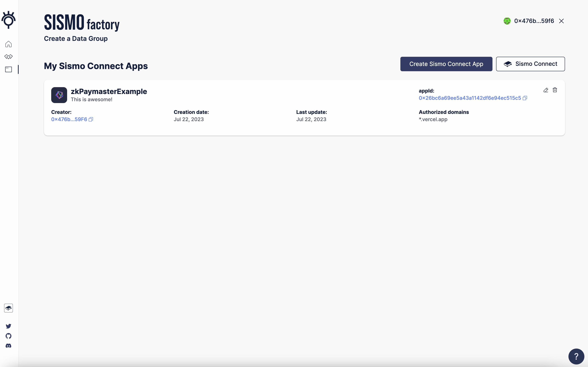Open the GitHub link in sidebar
The height and width of the screenshot is (367, 588).
9,336
